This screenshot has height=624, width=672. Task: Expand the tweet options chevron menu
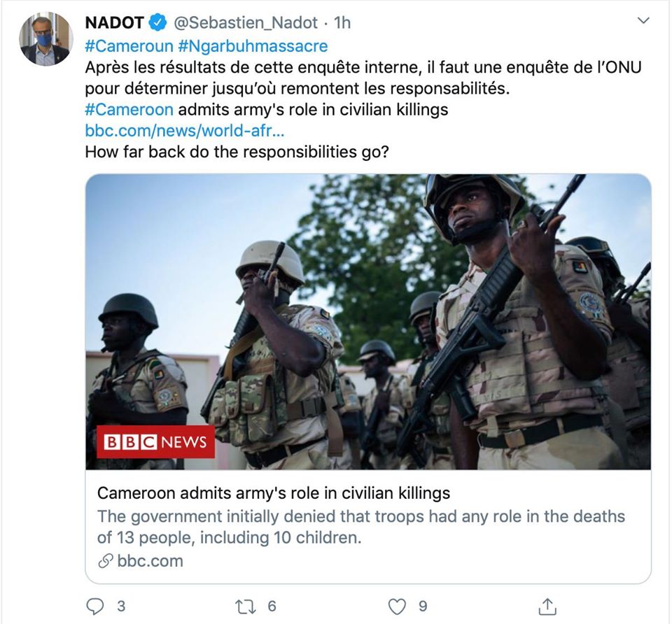(x=643, y=22)
